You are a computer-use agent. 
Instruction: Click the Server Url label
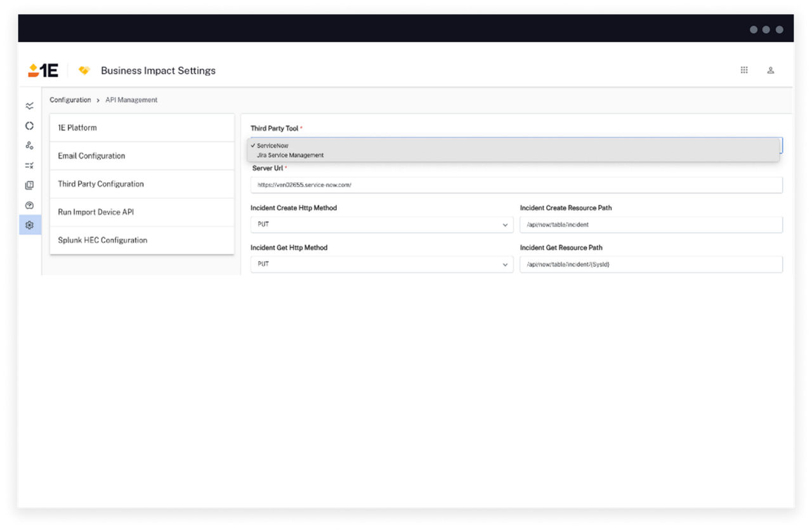click(267, 168)
